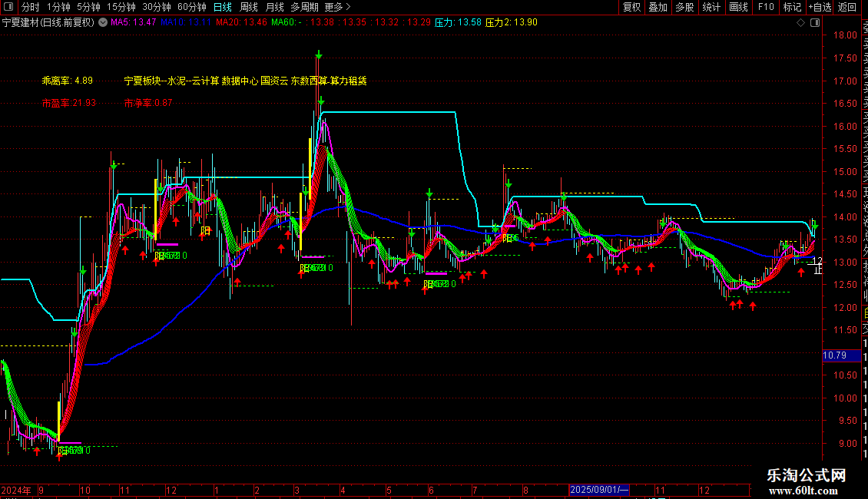
Task: Select the 日线 daily chart tab
Action: 223,7
